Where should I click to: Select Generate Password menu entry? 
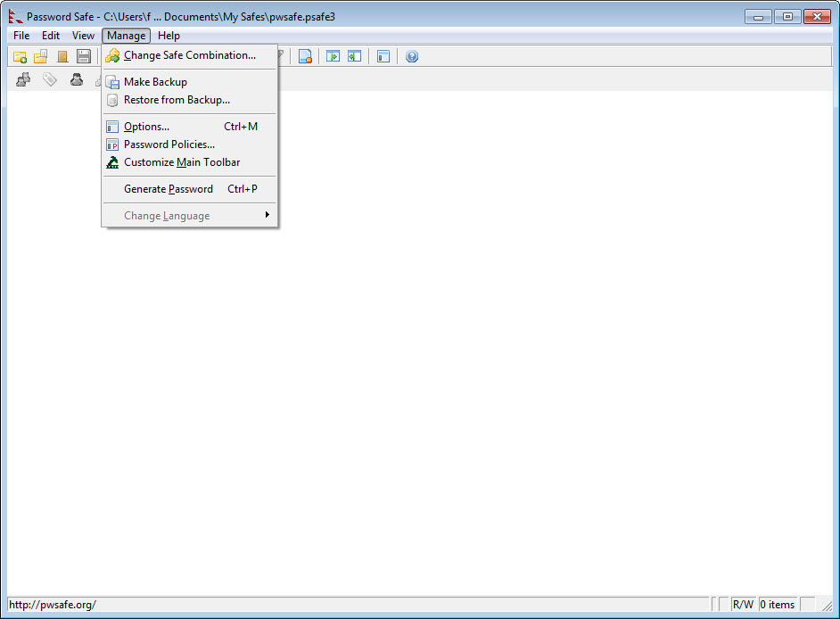pos(168,189)
